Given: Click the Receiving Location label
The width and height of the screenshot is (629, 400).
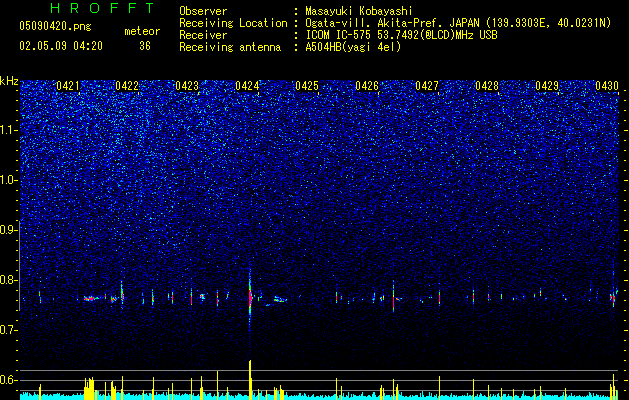Looking at the screenshot, I should (x=233, y=23).
